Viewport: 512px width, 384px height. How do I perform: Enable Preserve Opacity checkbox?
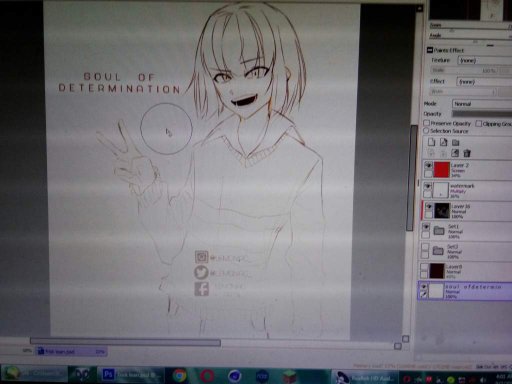pos(426,123)
